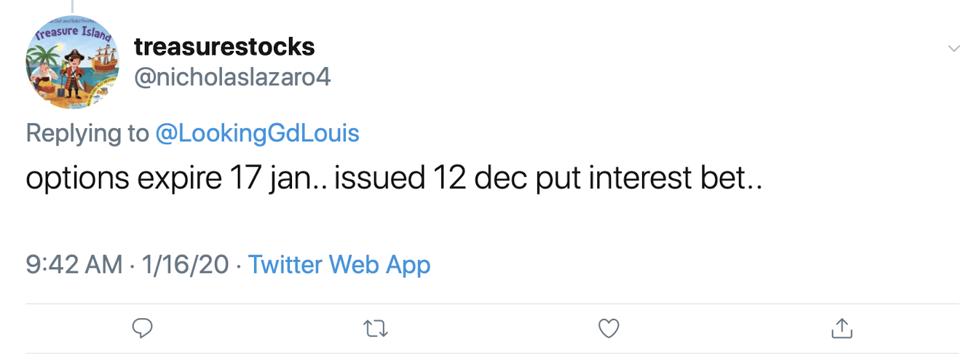Screen dimensions: 980x361
Task: Click the reply speech bubble icon
Action: pyautogui.click(x=143, y=329)
